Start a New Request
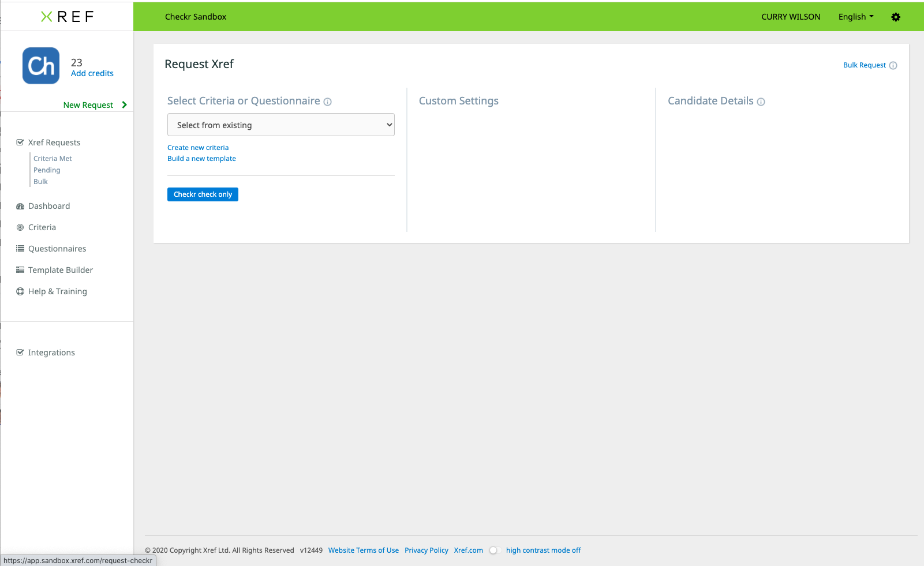924x566 pixels. pos(88,105)
